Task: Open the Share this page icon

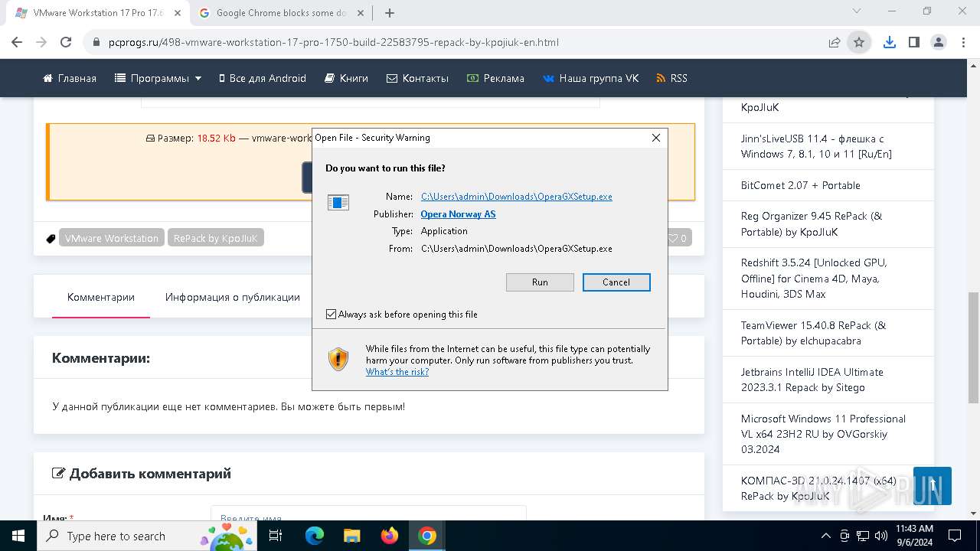Action: (x=835, y=42)
